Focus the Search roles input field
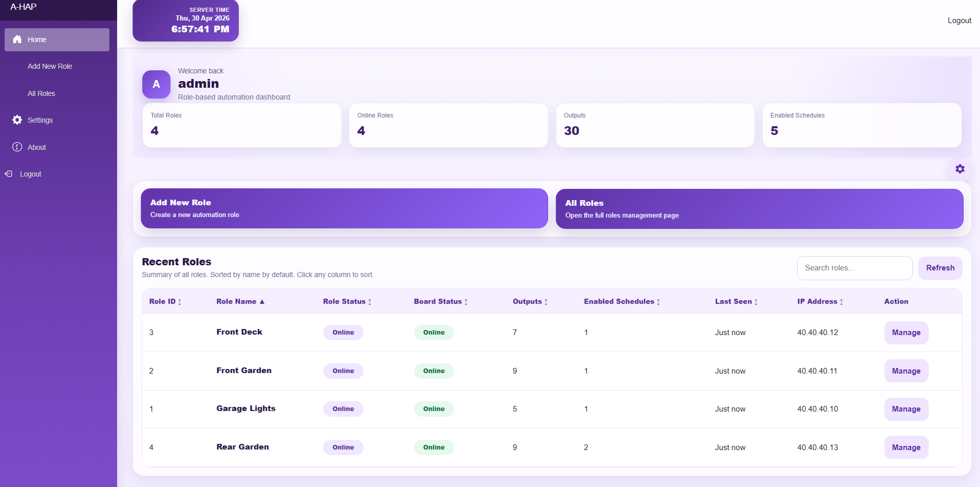980x487 pixels. (855, 268)
